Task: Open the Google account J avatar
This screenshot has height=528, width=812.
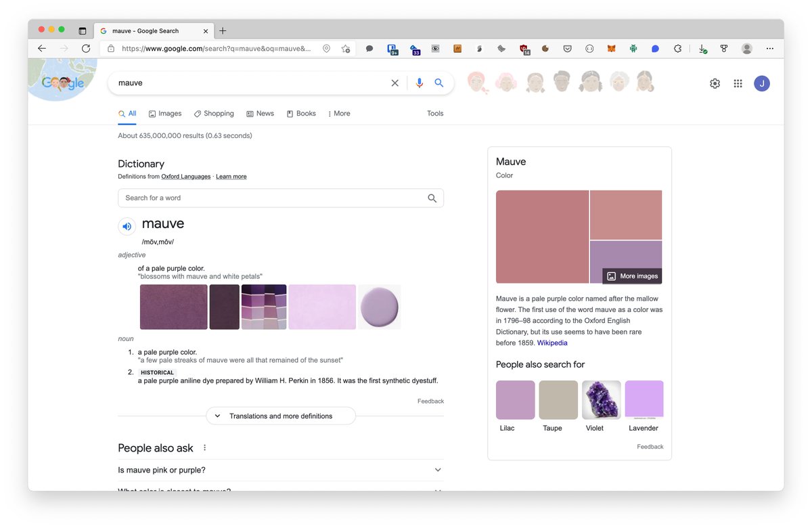Action: [x=762, y=83]
